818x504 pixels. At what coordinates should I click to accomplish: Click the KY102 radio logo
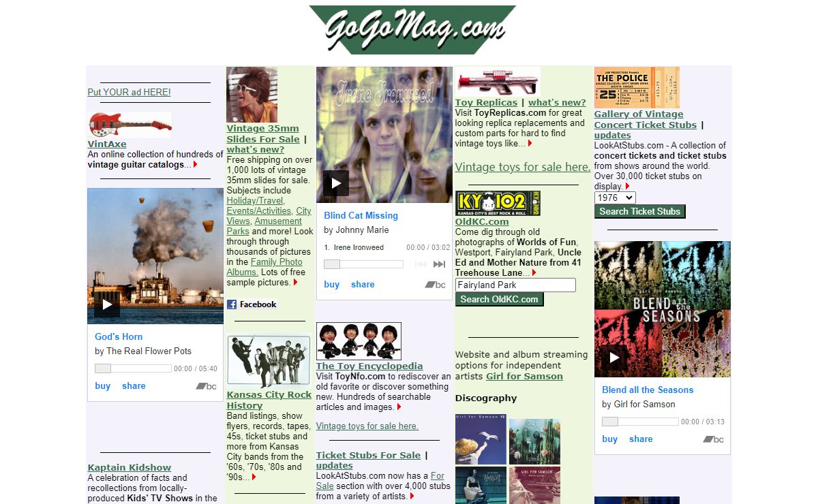tap(498, 203)
